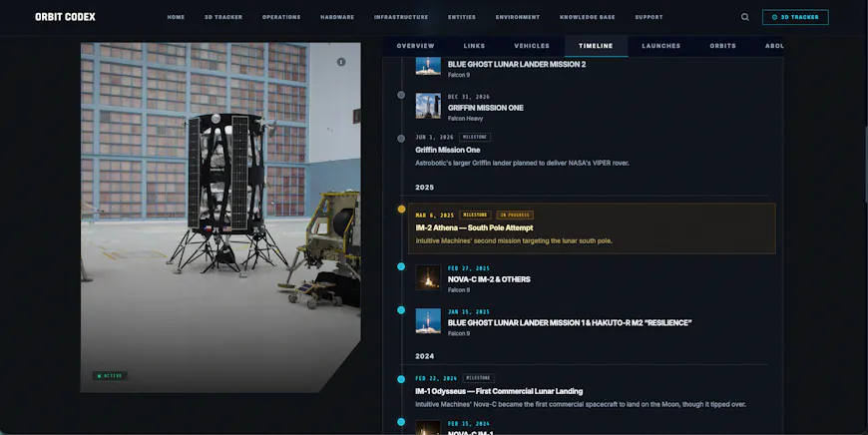Open the Hardware menu
This screenshot has width=868, height=435.
(337, 17)
